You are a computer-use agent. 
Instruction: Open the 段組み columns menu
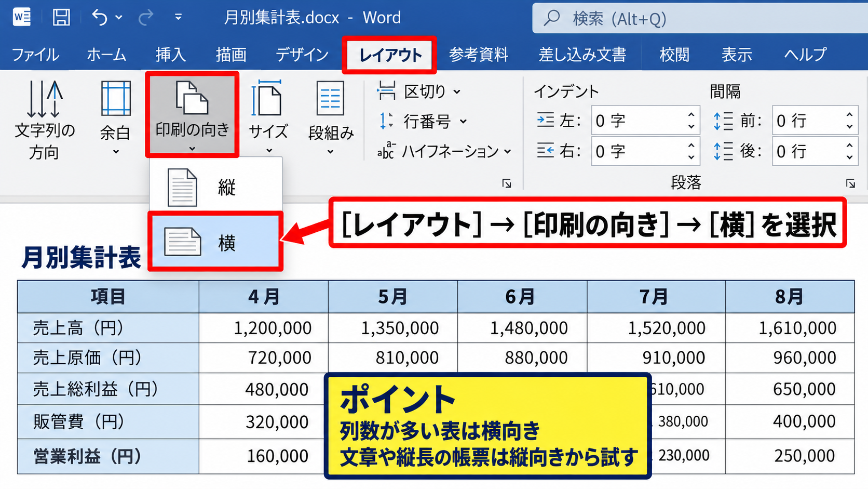point(331,118)
